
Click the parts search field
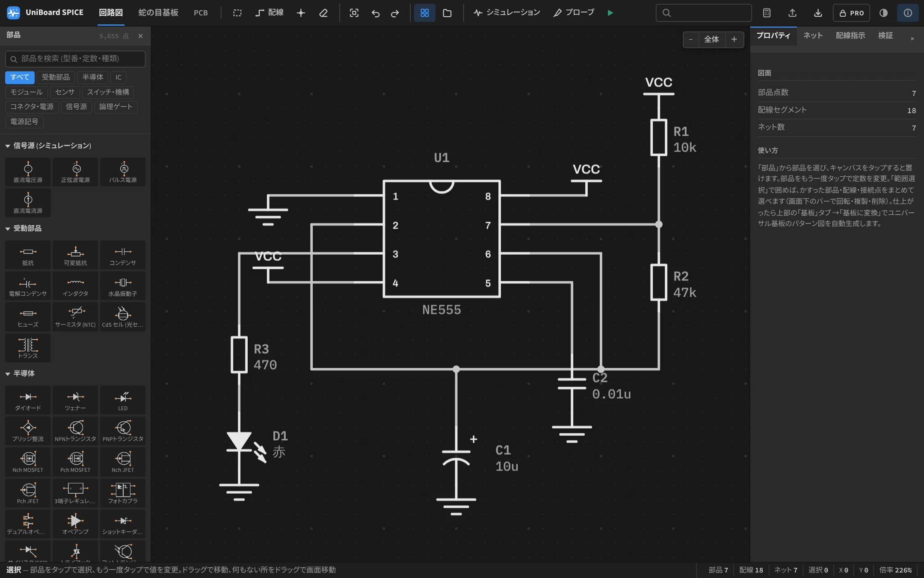coord(75,59)
